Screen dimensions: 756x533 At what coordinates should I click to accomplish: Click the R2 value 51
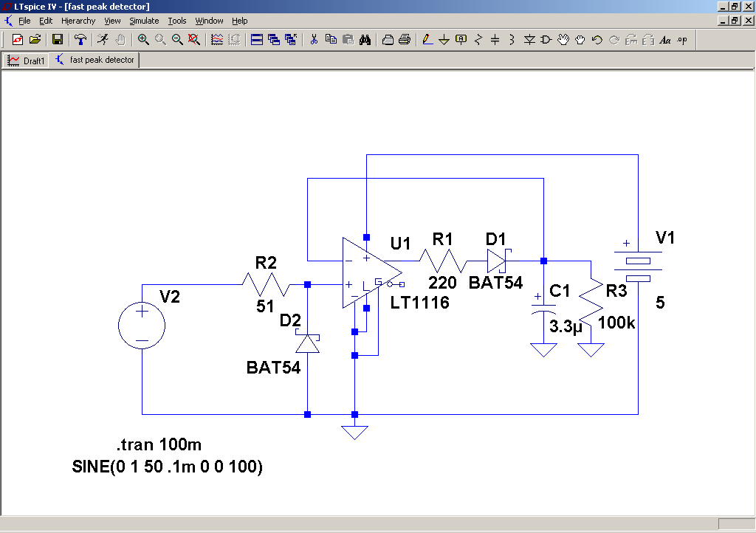coord(265,306)
